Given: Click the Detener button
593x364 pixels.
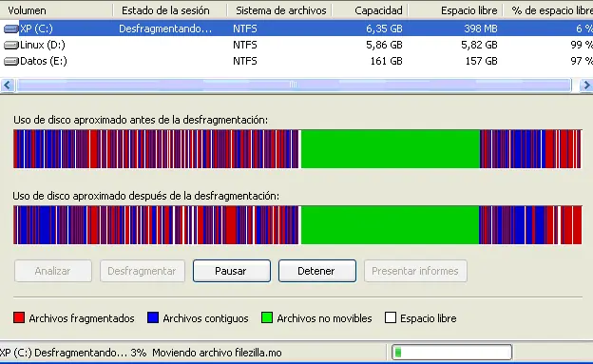Looking at the screenshot, I should [x=316, y=271].
